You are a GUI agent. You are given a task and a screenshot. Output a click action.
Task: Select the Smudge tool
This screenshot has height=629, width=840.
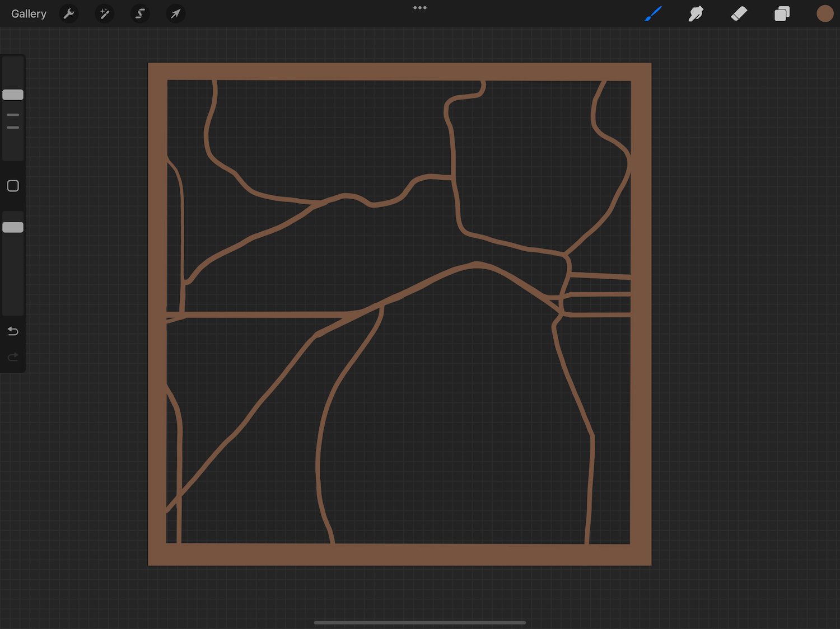pyautogui.click(x=696, y=13)
